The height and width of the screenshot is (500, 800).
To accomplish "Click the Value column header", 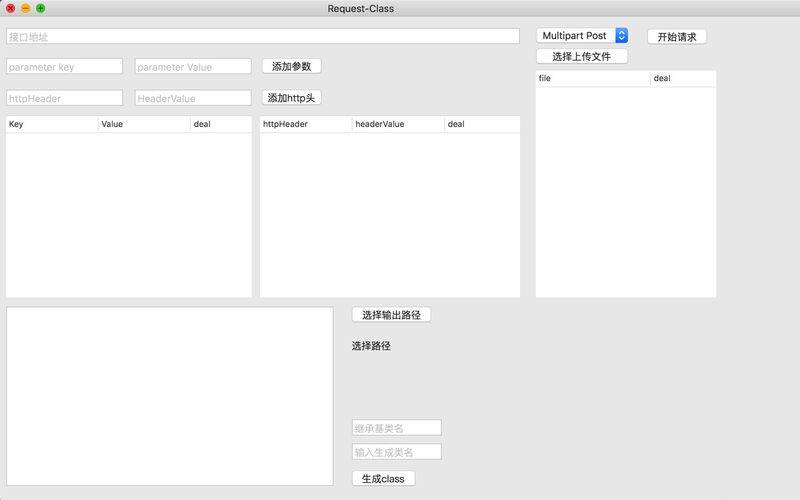I will point(144,124).
